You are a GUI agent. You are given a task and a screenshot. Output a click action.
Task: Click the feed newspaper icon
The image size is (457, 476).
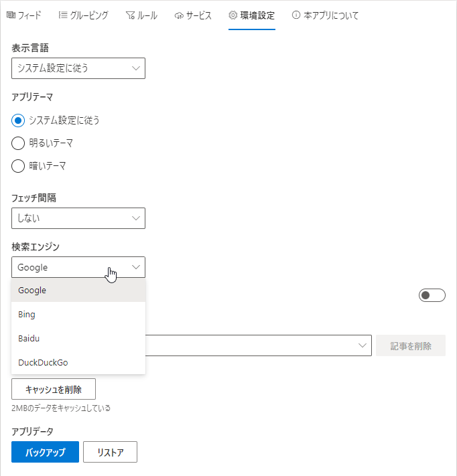(11, 15)
